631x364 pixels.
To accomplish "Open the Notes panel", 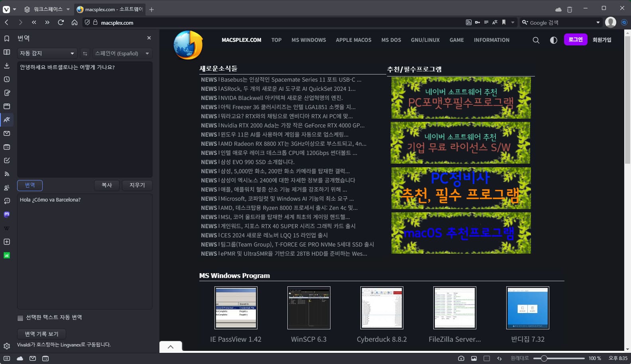I will coord(7,93).
